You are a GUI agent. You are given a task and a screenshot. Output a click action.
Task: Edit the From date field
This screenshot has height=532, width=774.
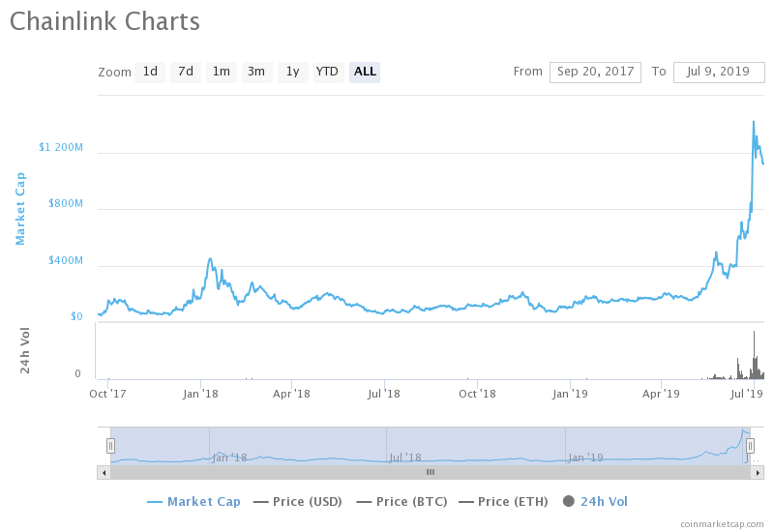coord(595,72)
